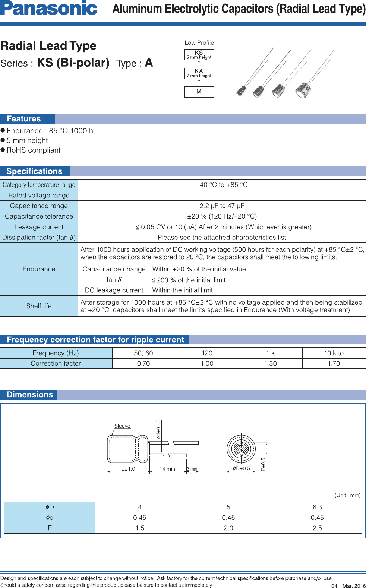Click the empty Rated voltage range value cell
Image resolution: width=366 pixels, height=588 pixels.
click(x=222, y=195)
